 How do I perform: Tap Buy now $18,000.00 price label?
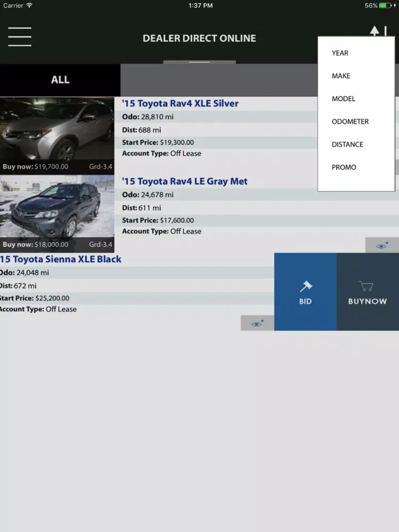pyautogui.click(x=35, y=244)
